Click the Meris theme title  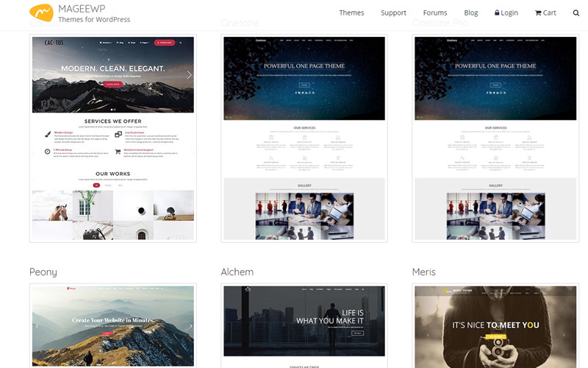pos(424,272)
